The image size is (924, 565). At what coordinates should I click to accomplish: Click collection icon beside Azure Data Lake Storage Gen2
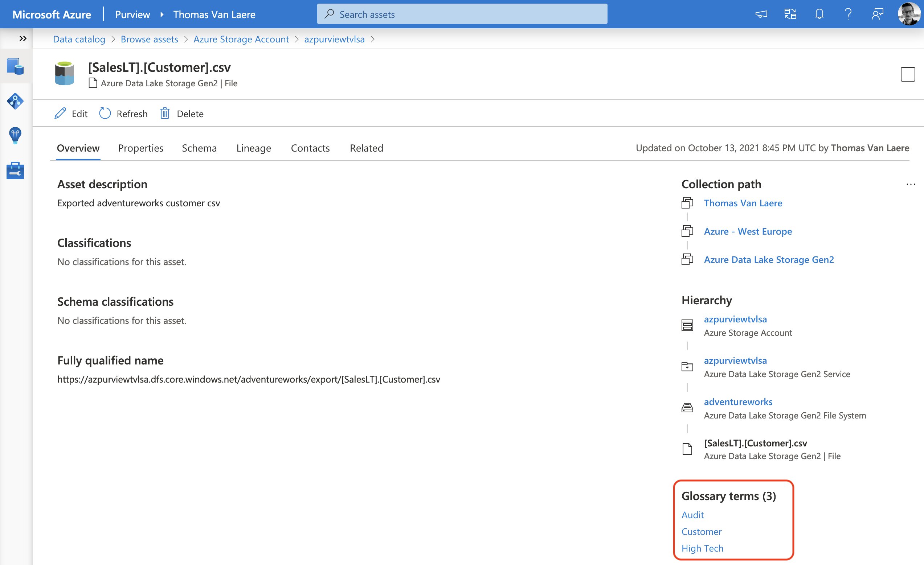[687, 259]
